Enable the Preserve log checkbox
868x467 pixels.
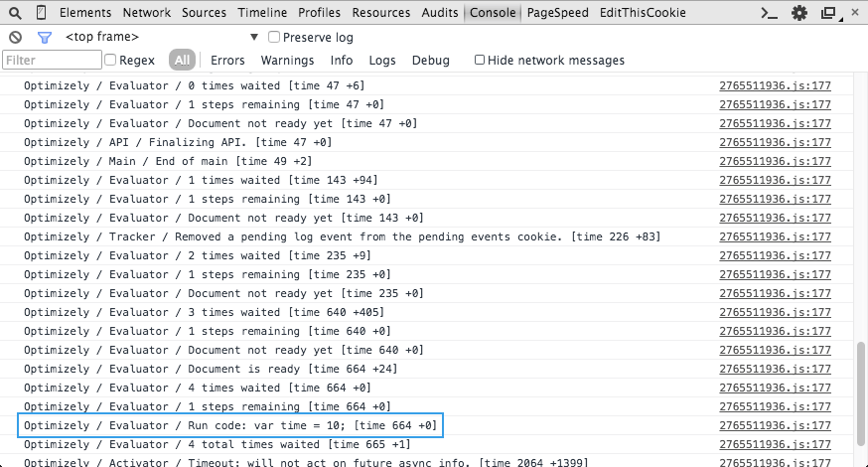coord(274,38)
